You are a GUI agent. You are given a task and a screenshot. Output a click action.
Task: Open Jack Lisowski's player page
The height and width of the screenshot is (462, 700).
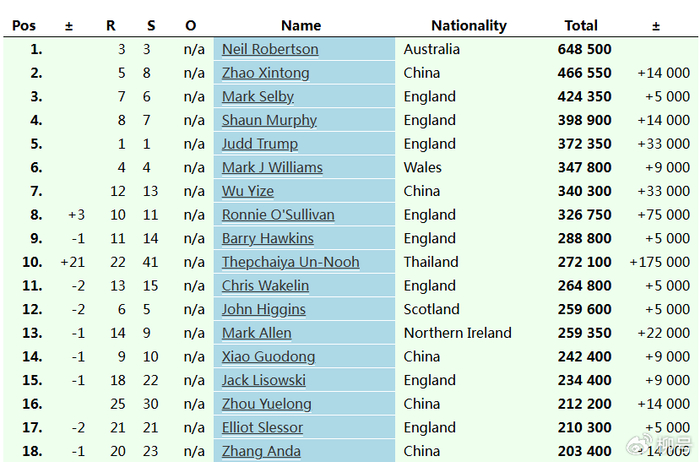[264, 380]
